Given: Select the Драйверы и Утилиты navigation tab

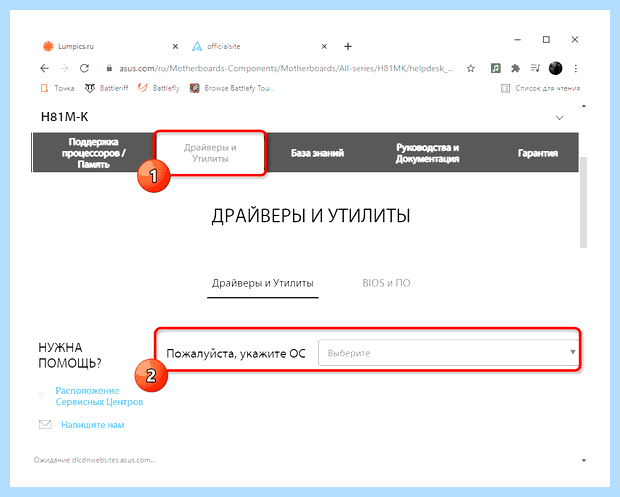Looking at the screenshot, I should pos(210,153).
